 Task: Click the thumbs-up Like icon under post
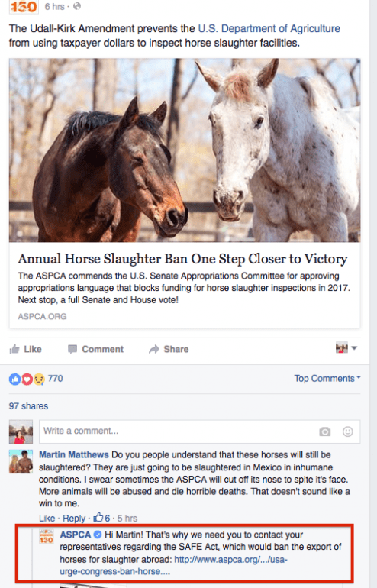click(x=14, y=349)
